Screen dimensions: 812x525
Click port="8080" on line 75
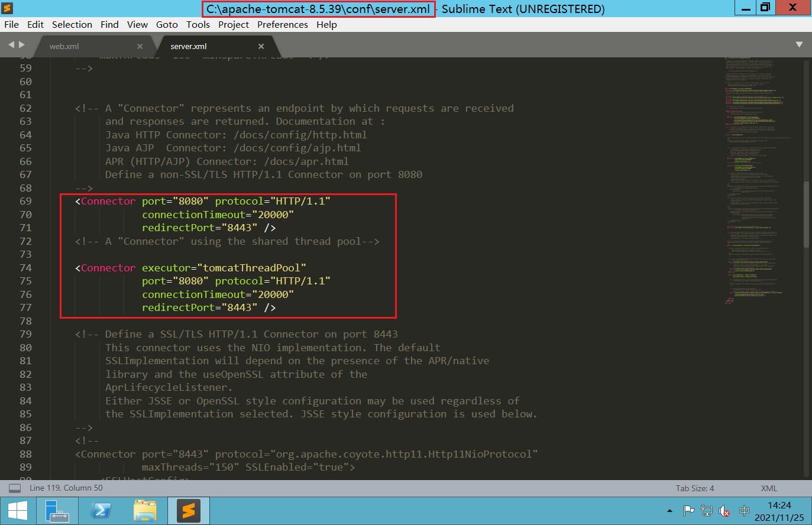(175, 281)
